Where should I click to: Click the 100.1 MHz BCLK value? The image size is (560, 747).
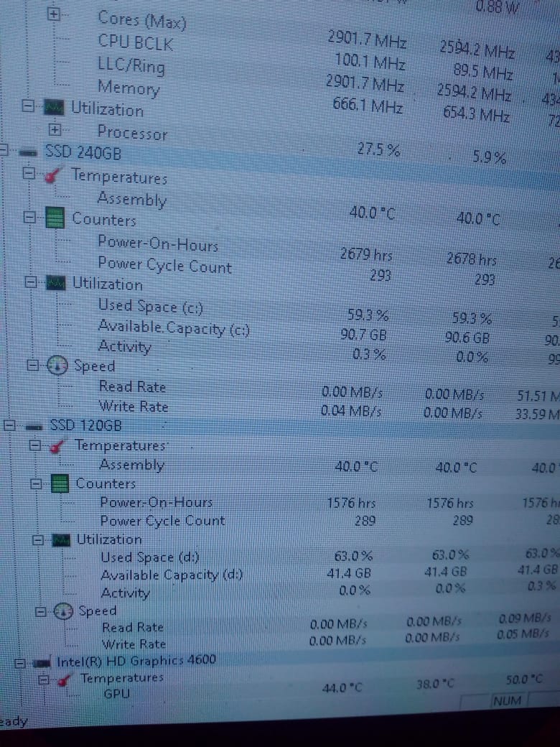coord(370,62)
